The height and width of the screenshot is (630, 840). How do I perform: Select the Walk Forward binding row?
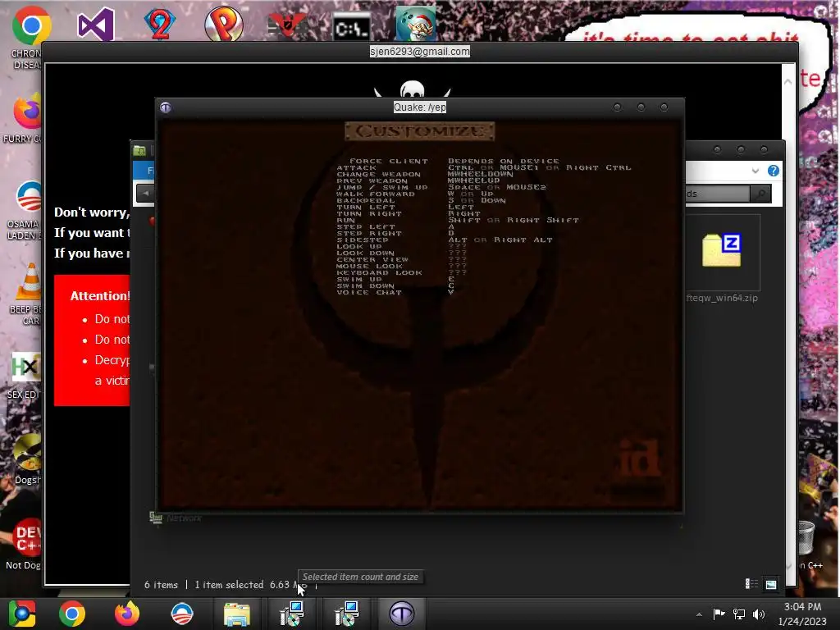coord(415,194)
